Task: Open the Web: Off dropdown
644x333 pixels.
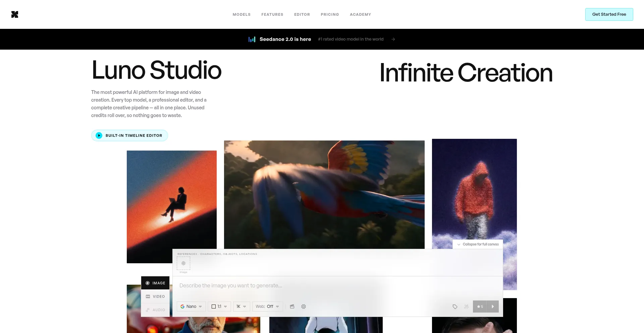Action: [268, 307]
